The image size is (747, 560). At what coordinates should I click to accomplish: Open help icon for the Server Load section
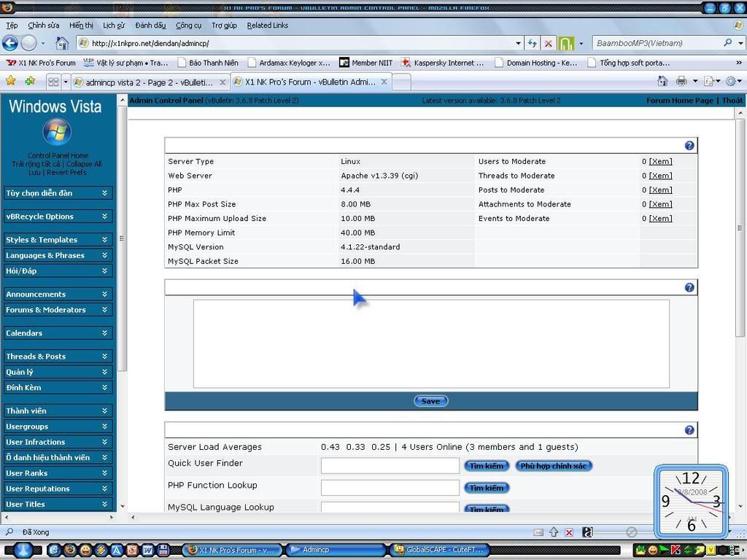(x=689, y=430)
